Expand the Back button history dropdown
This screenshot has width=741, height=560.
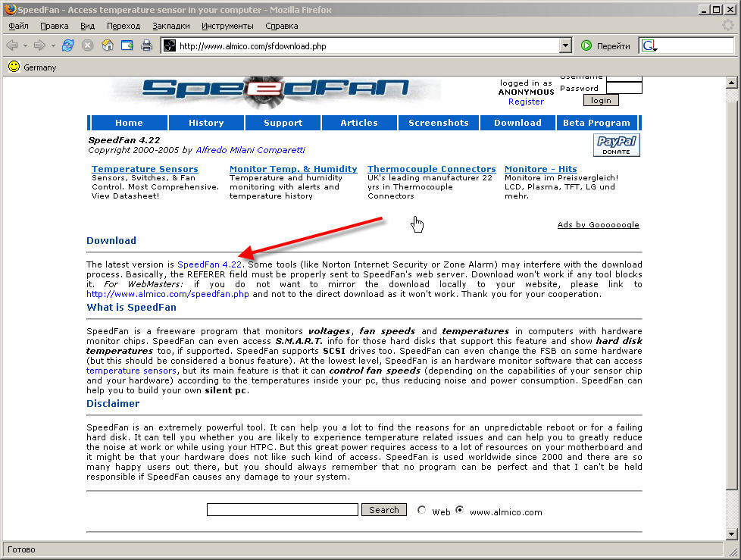[25, 45]
